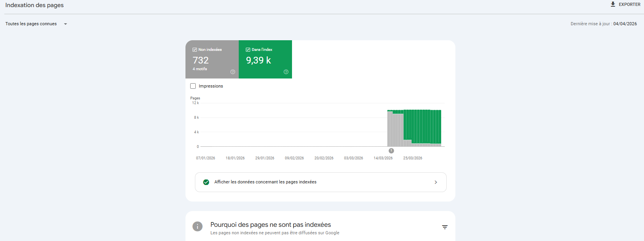
Task: Click the '732' non-indexed count
Action: point(200,60)
